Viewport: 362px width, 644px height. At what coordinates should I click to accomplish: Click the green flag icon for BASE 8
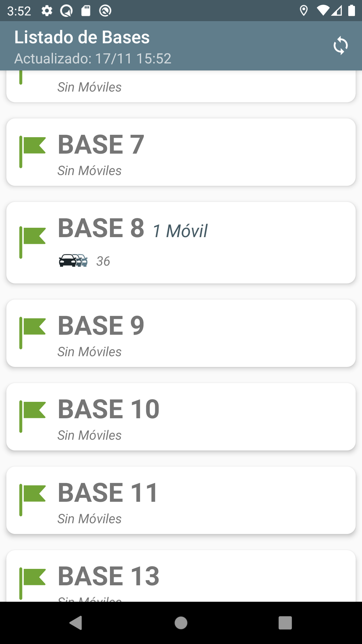click(33, 243)
